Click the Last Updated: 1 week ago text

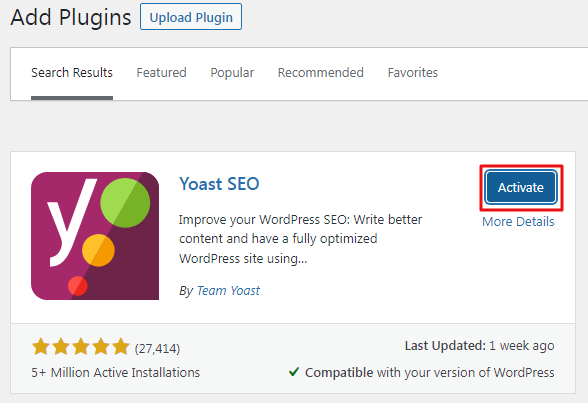tap(480, 346)
